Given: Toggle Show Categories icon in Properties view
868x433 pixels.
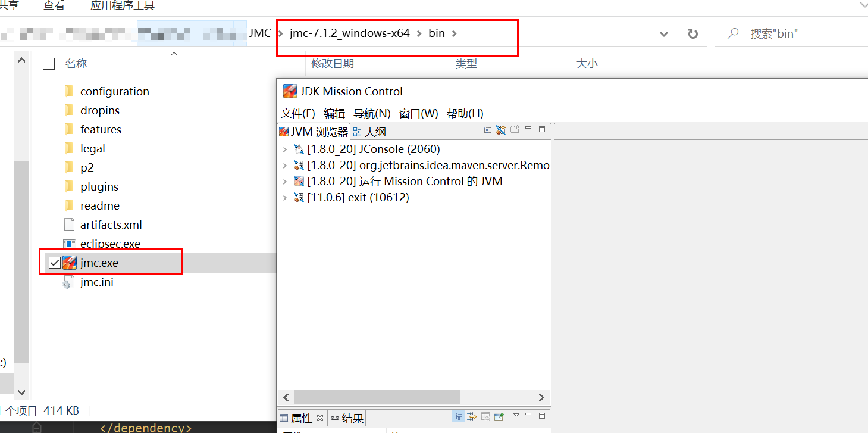Looking at the screenshot, I should pyautogui.click(x=459, y=416).
